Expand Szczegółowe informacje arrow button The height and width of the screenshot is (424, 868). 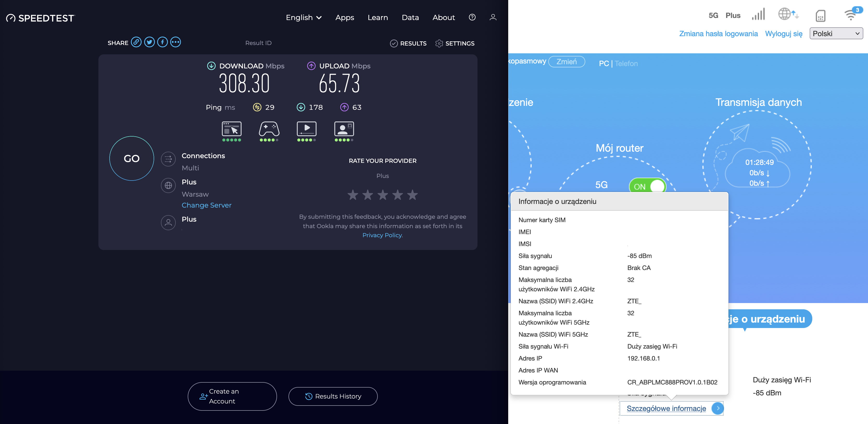point(717,408)
